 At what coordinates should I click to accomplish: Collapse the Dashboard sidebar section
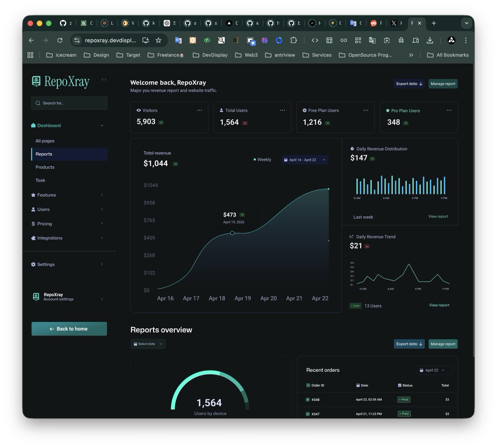[x=102, y=125]
